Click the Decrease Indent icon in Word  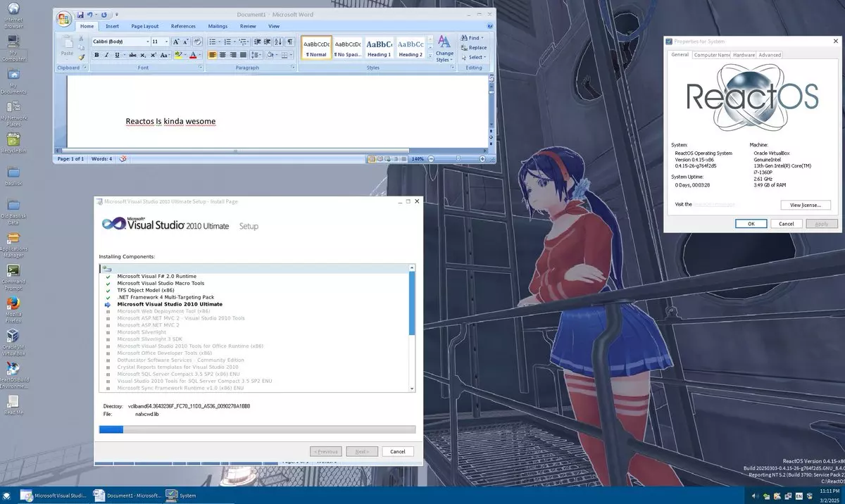(x=257, y=42)
